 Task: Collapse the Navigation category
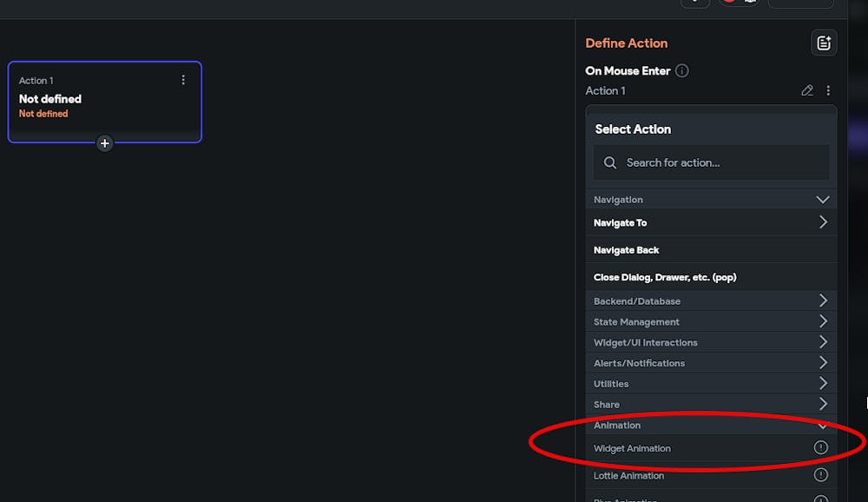pyautogui.click(x=823, y=199)
